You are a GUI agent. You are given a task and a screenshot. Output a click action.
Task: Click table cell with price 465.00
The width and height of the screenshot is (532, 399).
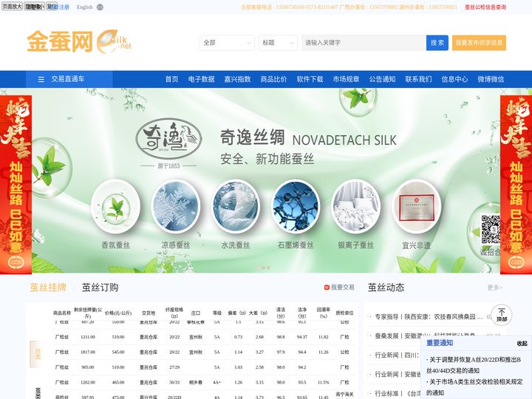tap(118, 383)
